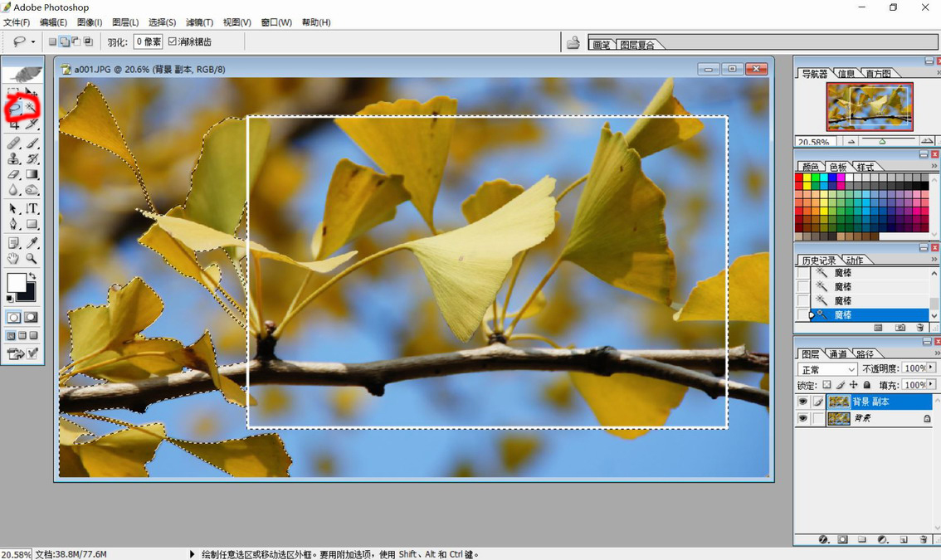The width and height of the screenshot is (941, 560).
Task: Toggle visibility of the 背景 layer
Action: (802, 419)
